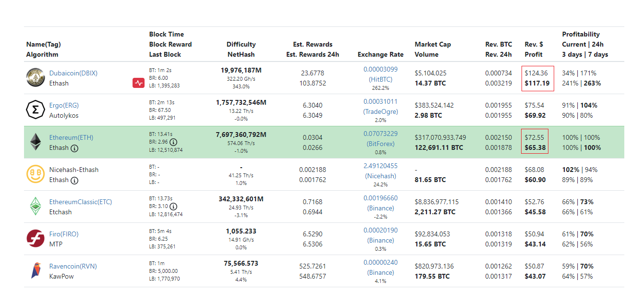This screenshot has height=306, width=644.
Task: Click Ravencoin difficulty 75,566.573
Action: (241, 263)
